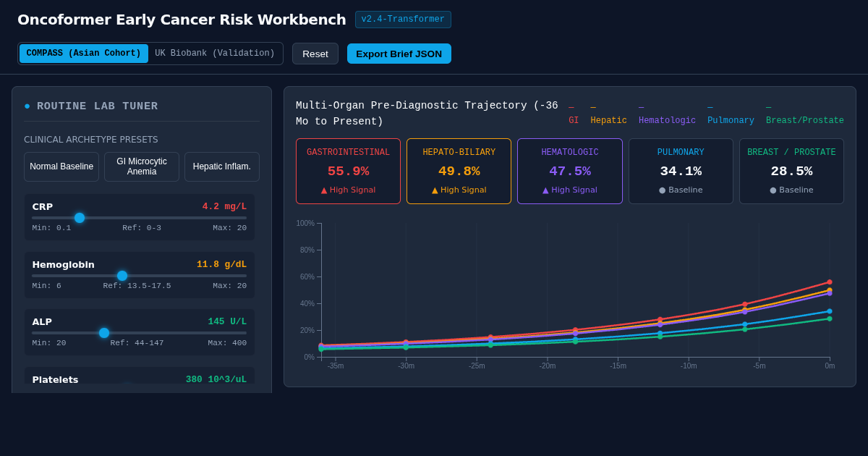Click the blue Pulmonary point at 0m
The width and height of the screenshot is (868, 456).
click(x=830, y=311)
